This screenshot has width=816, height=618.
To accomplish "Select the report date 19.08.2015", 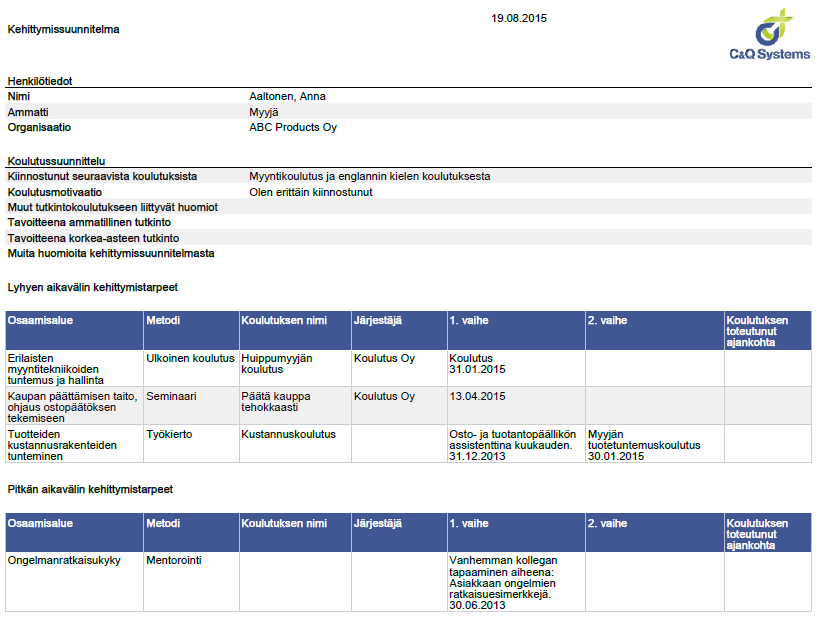I will click(519, 18).
